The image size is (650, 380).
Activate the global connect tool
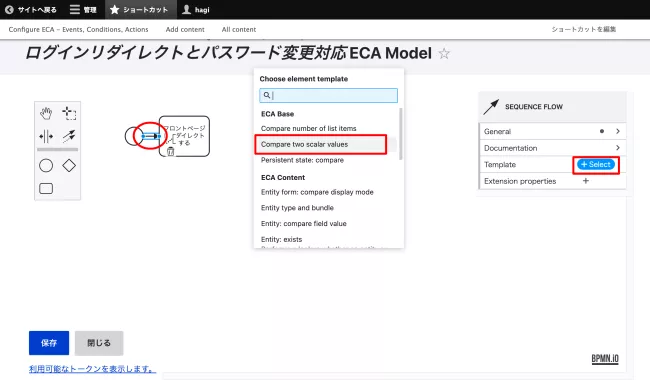[69, 136]
